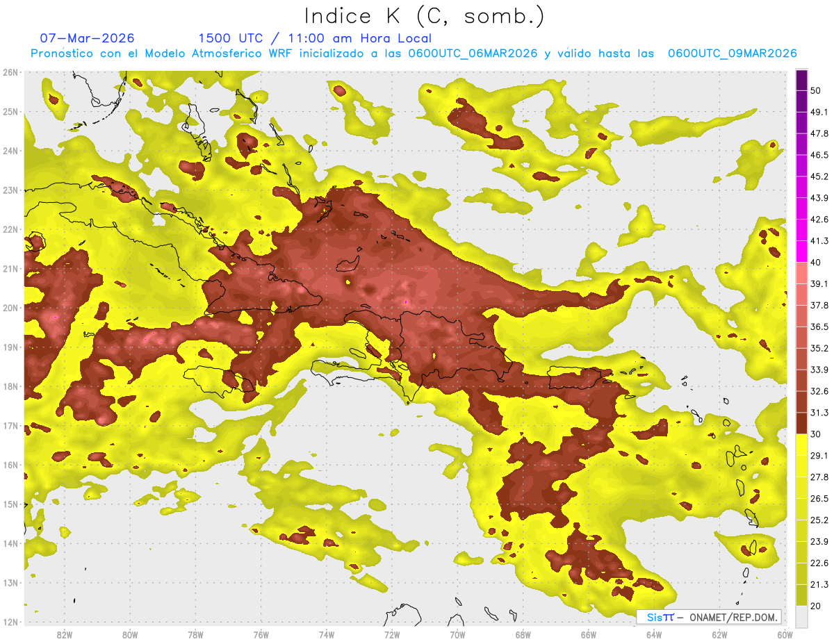Click the salmon colorbar segment between 39.1 and 40
834x644 pixels.
(x=801, y=273)
